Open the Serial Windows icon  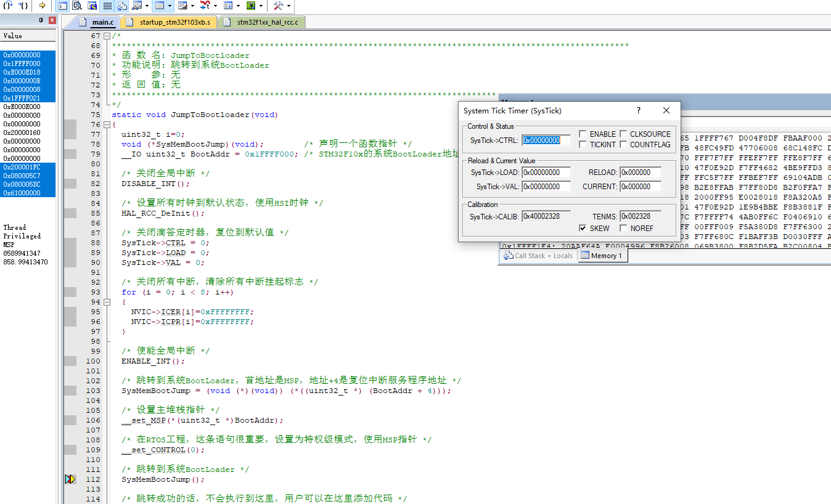point(182,6)
